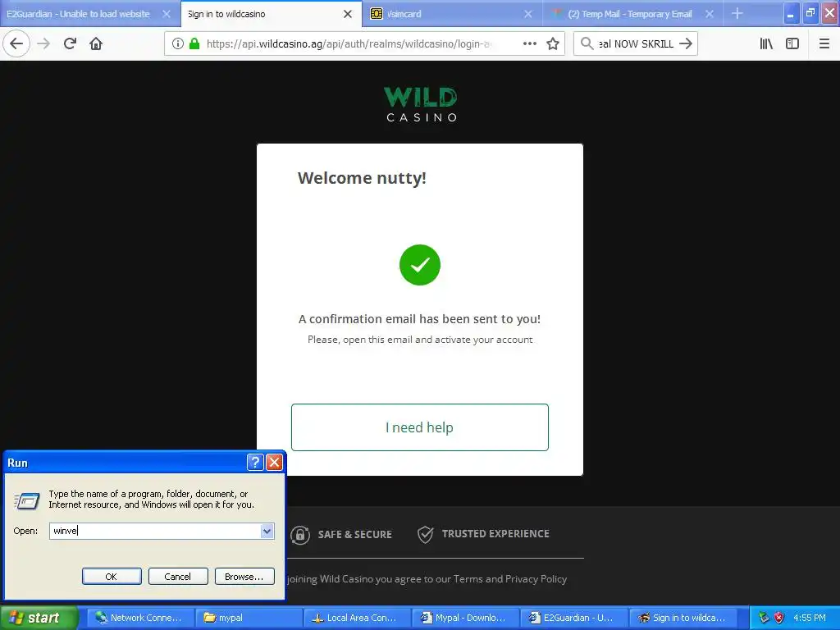
Task: Click the Open text field in Run dialog
Action: (155, 531)
